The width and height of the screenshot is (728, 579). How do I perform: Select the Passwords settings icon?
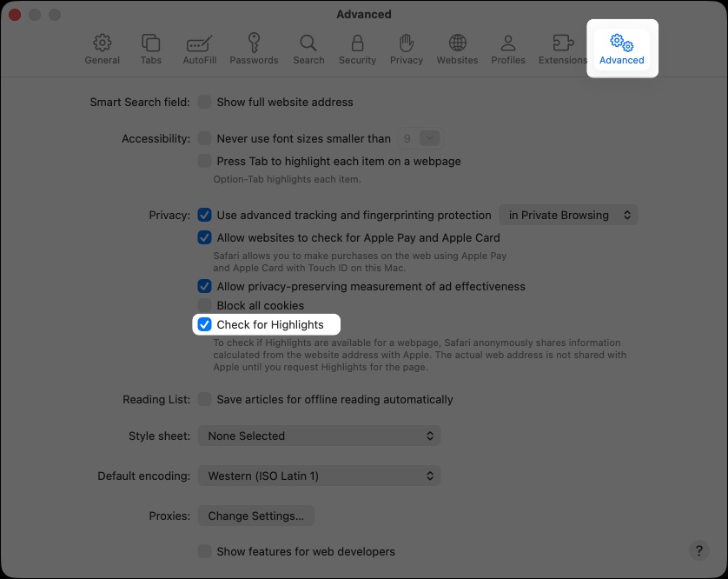[254, 50]
